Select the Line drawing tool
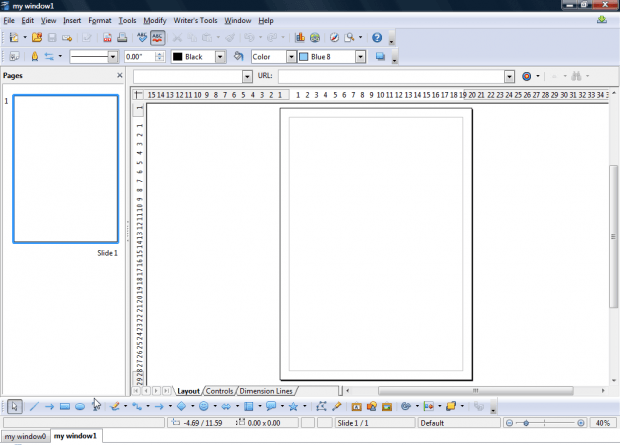 pos(34,406)
